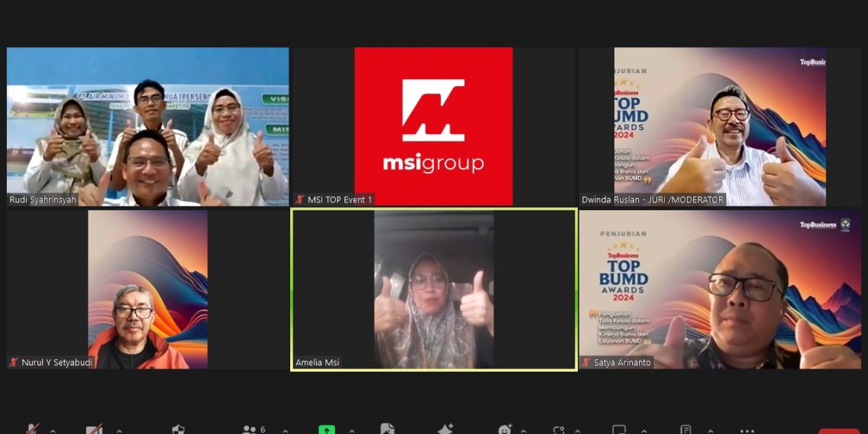
Task: Launch the AI Companion sparkle icon
Action: 445,429
